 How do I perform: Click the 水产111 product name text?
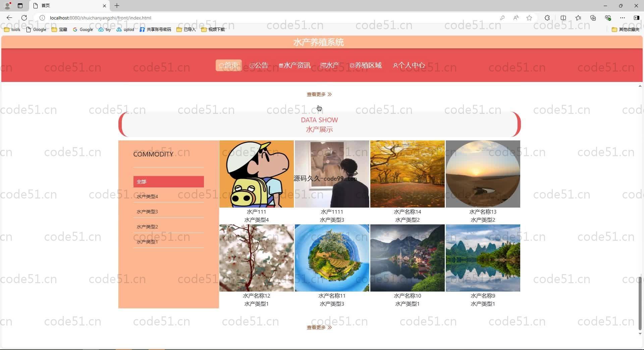[257, 212]
